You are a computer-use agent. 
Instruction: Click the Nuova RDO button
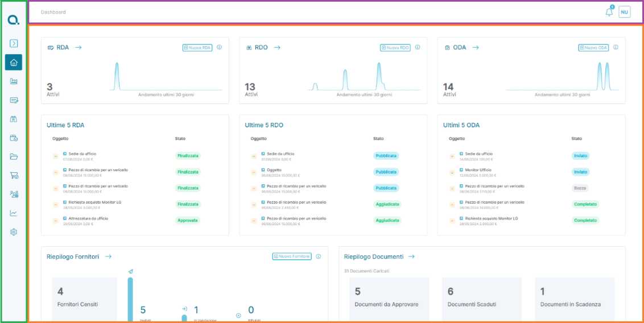395,48
